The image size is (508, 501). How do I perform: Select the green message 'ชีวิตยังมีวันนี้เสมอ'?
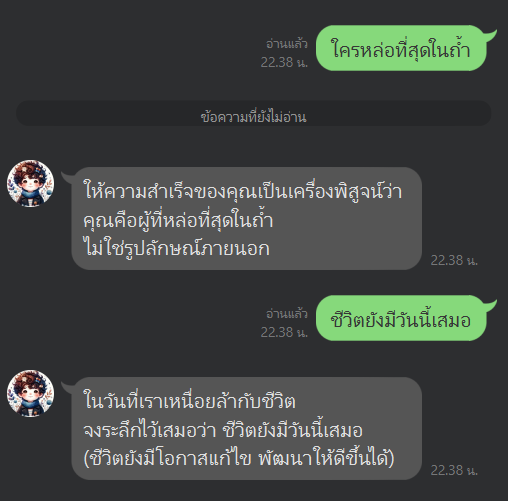coord(401,318)
